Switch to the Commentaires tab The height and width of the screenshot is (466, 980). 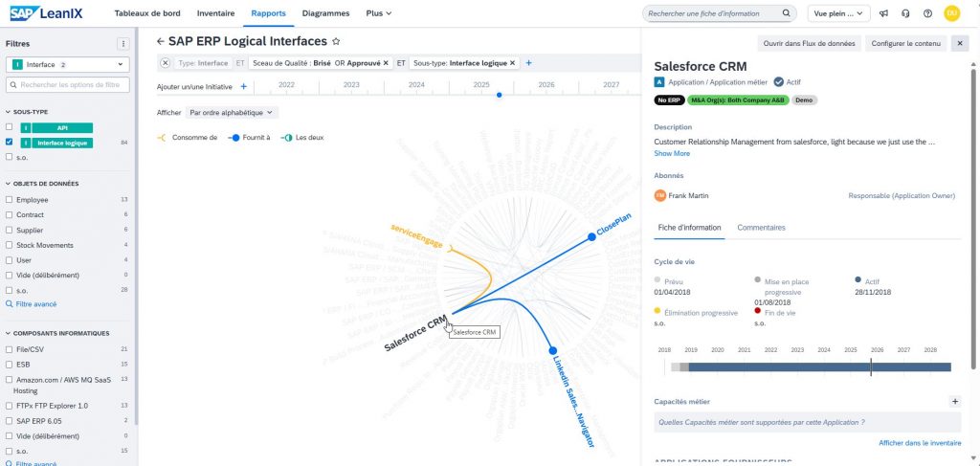coord(761,228)
